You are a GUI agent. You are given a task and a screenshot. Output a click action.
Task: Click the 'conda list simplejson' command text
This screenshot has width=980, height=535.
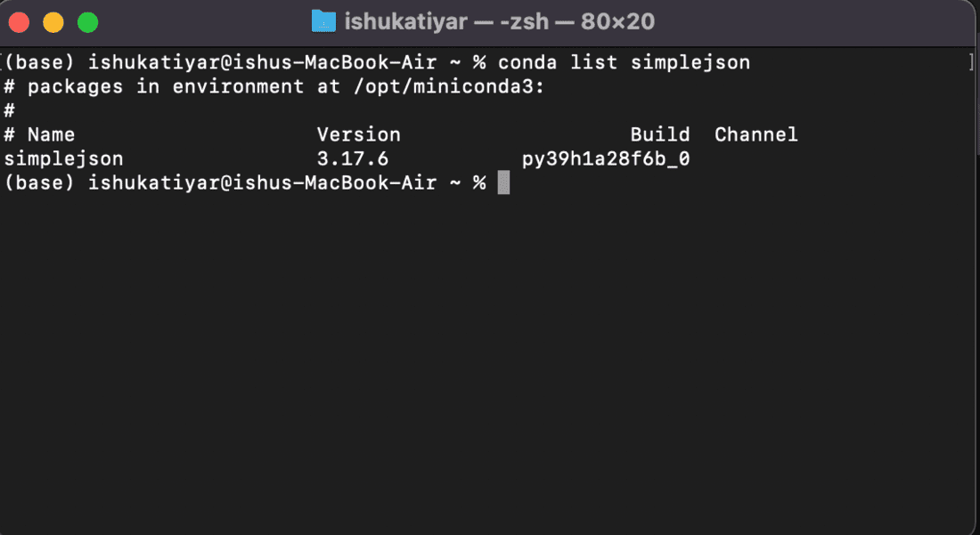(624, 62)
